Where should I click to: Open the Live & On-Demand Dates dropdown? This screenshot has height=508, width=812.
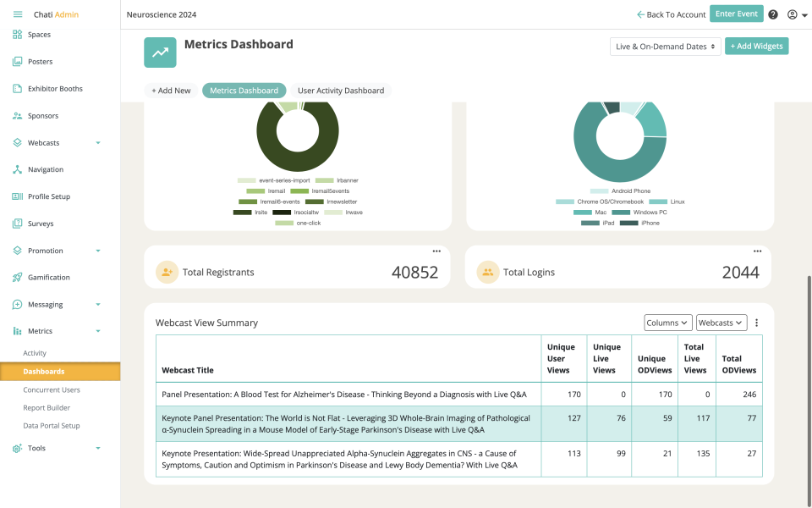point(666,46)
